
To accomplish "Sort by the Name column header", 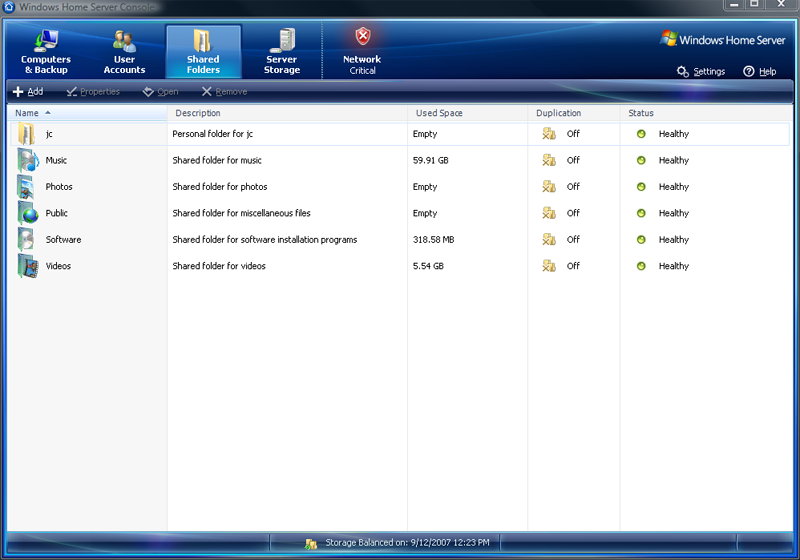I will [x=88, y=113].
